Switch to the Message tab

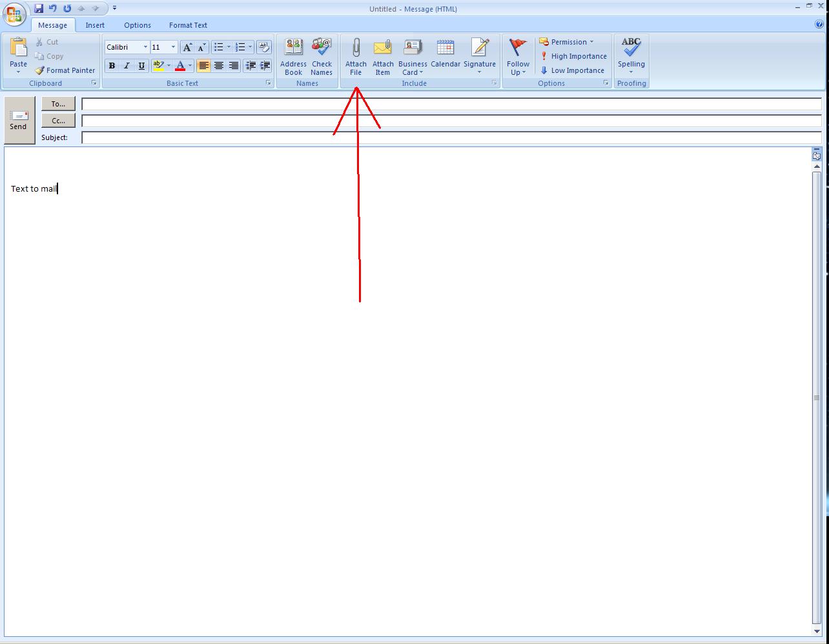[x=52, y=25]
